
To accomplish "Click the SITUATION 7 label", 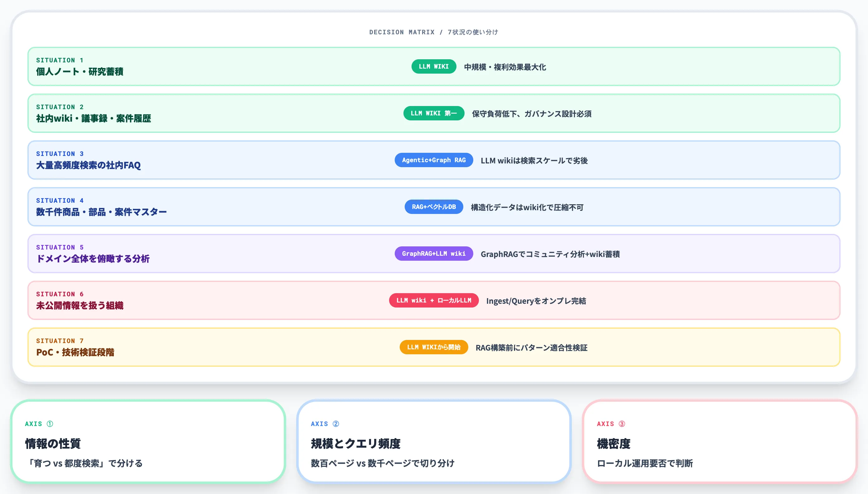I will [60, 341].
